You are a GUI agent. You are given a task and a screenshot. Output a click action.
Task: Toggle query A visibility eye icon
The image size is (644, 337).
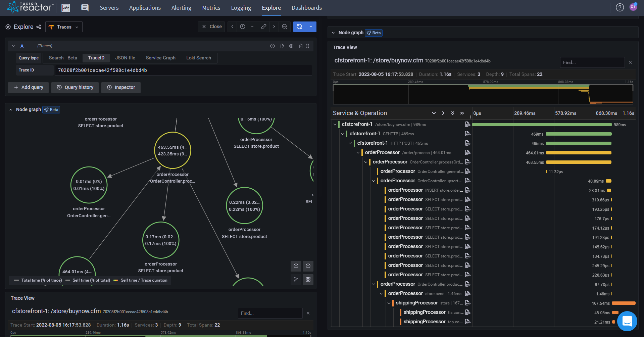point(291,46)
